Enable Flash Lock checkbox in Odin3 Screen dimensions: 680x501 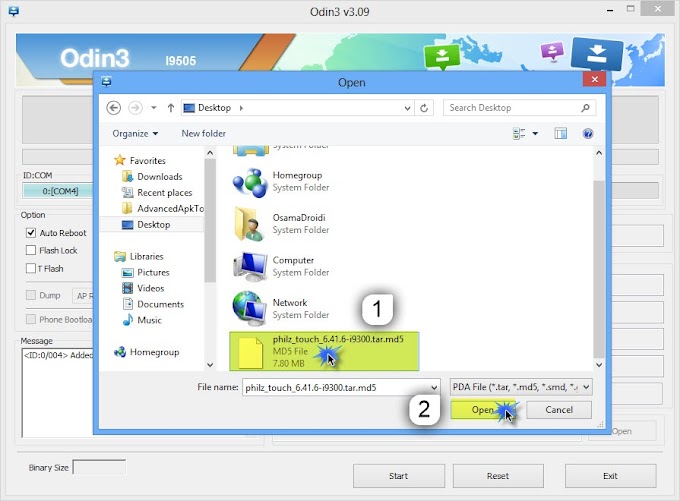[31, 250]
